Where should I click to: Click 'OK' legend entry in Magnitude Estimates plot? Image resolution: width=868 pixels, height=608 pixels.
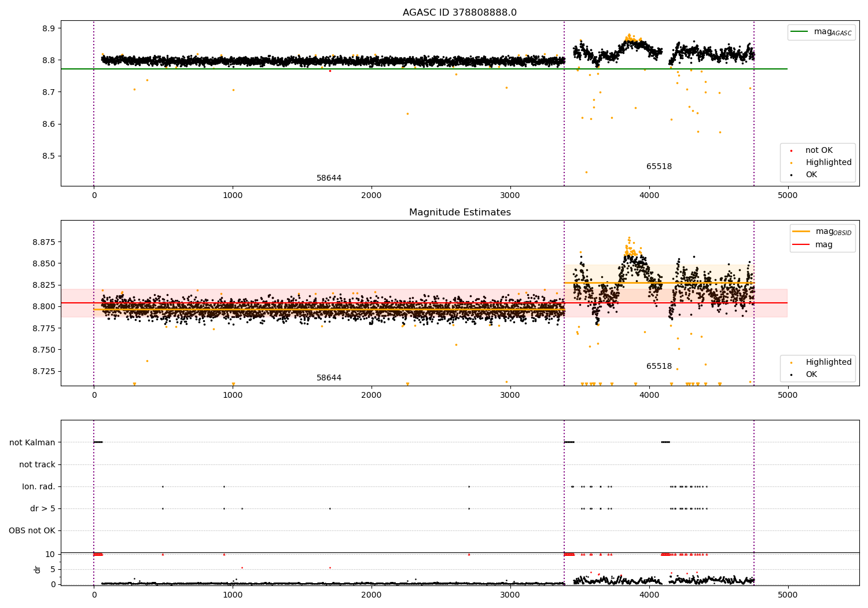(811, 375)
